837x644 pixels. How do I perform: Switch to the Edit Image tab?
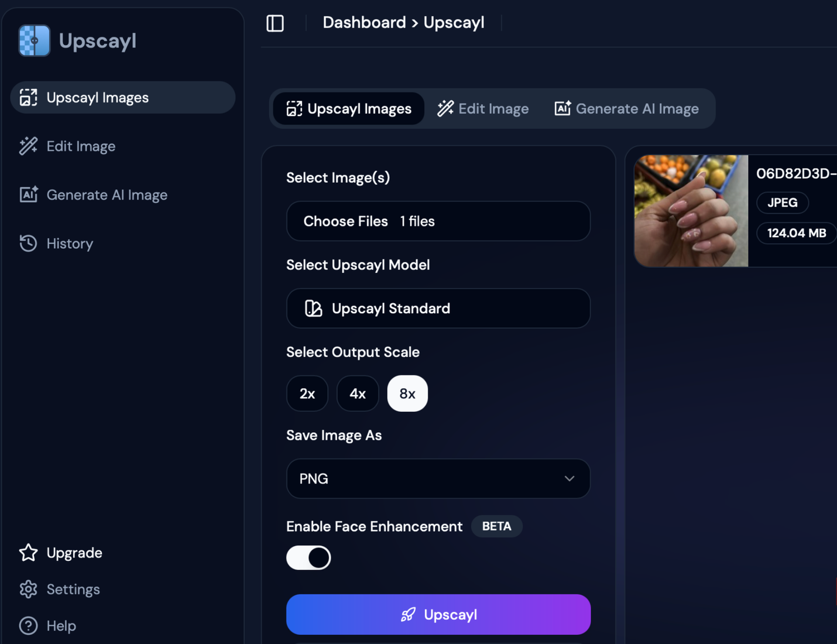point(483,108)
